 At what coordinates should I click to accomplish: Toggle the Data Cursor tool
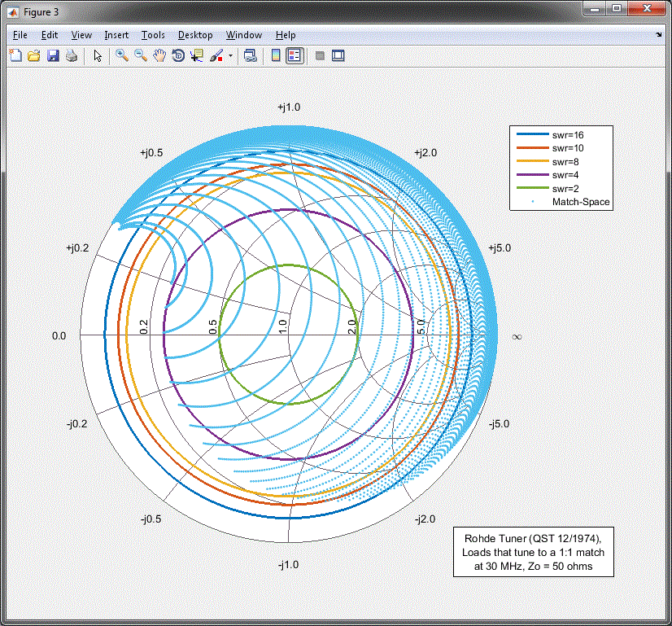point(196,55)
